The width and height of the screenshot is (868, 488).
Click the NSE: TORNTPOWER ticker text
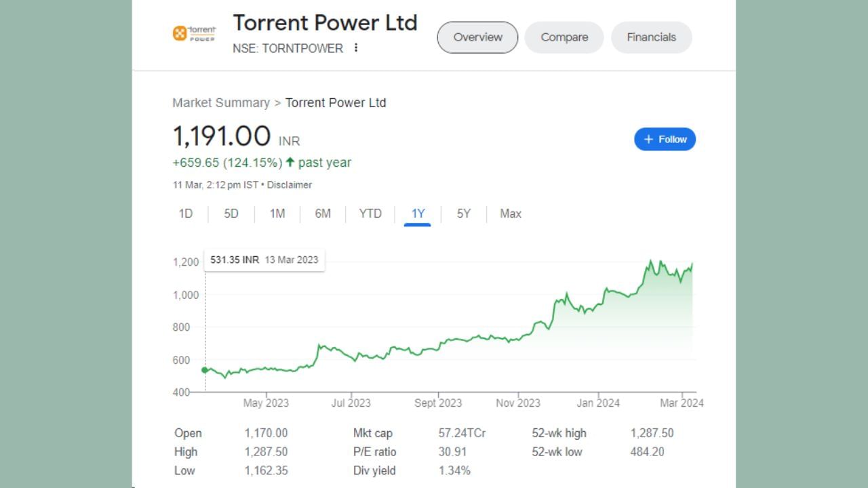pyautogui.click(x=288, y=48)
